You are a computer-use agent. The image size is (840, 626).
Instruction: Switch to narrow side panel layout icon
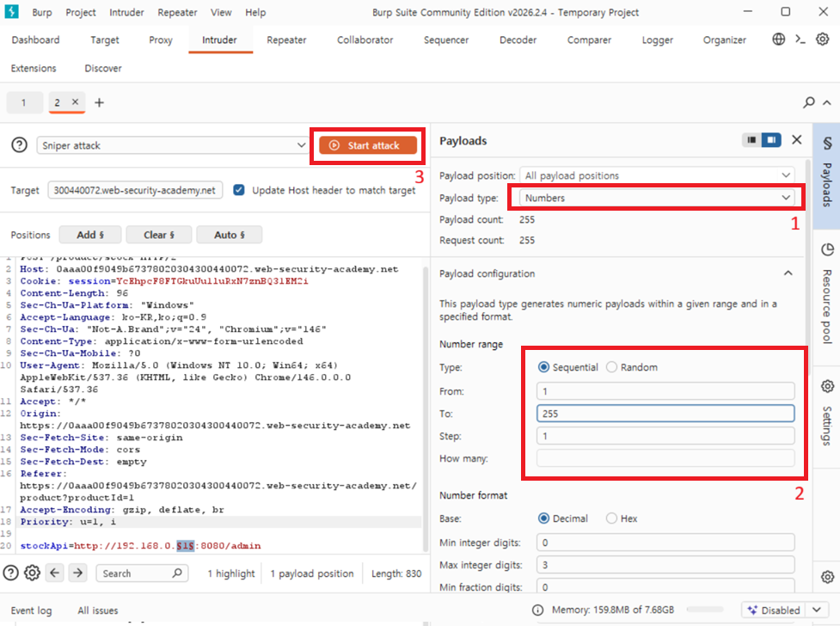[751, 140]
